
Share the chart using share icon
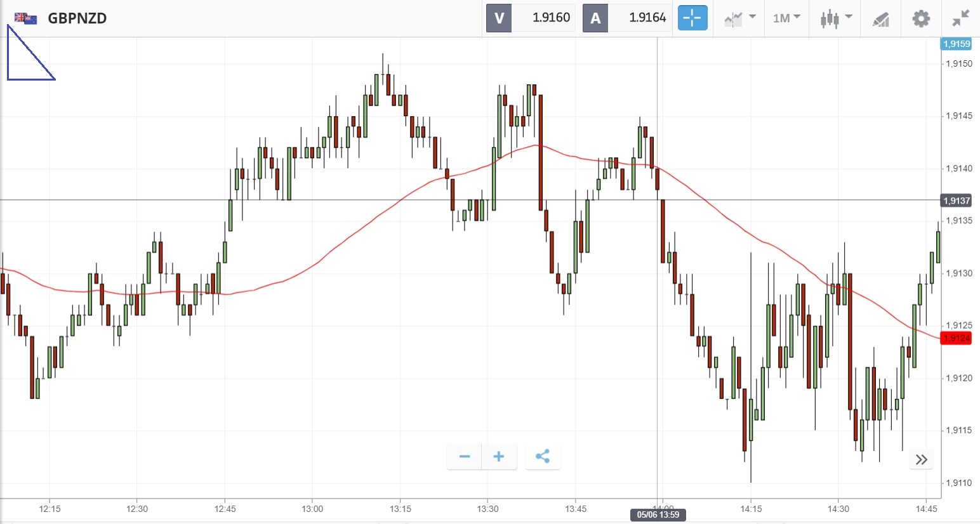tap(543, 456)
